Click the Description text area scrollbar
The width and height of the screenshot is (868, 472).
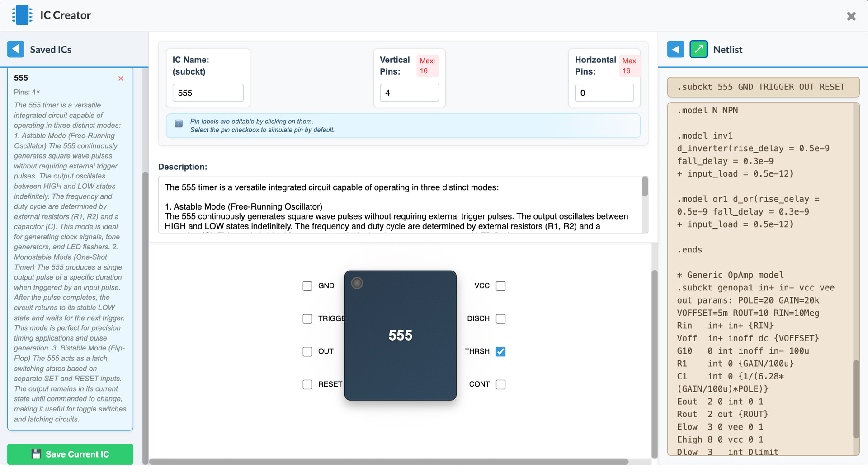click(x=645, y=187)
